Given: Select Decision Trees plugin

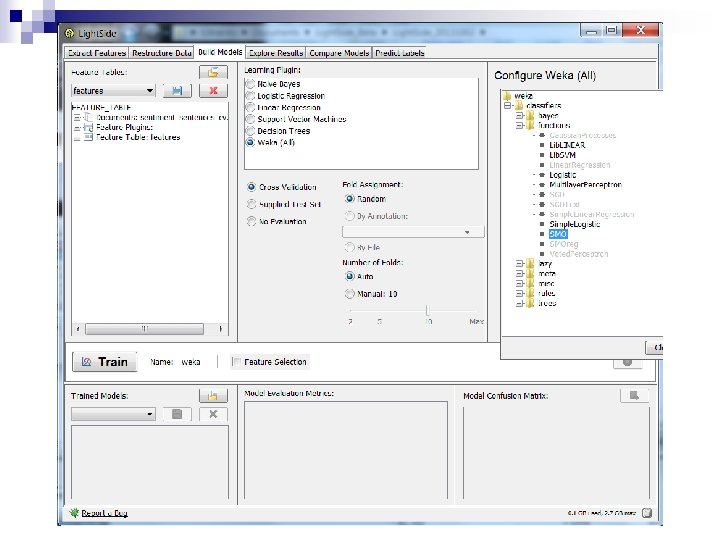Looking at the screenshot, I should click(x=251, y=131).
